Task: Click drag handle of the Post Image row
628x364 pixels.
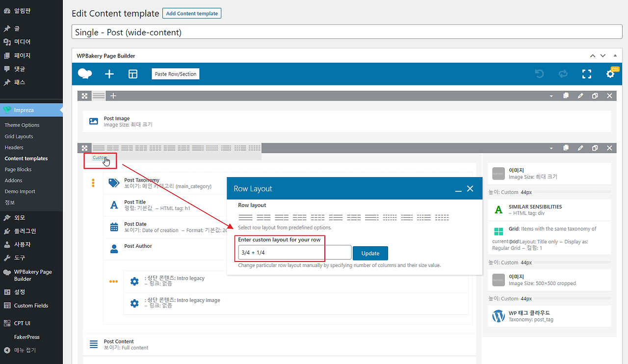Action: (x=85, y=96)
